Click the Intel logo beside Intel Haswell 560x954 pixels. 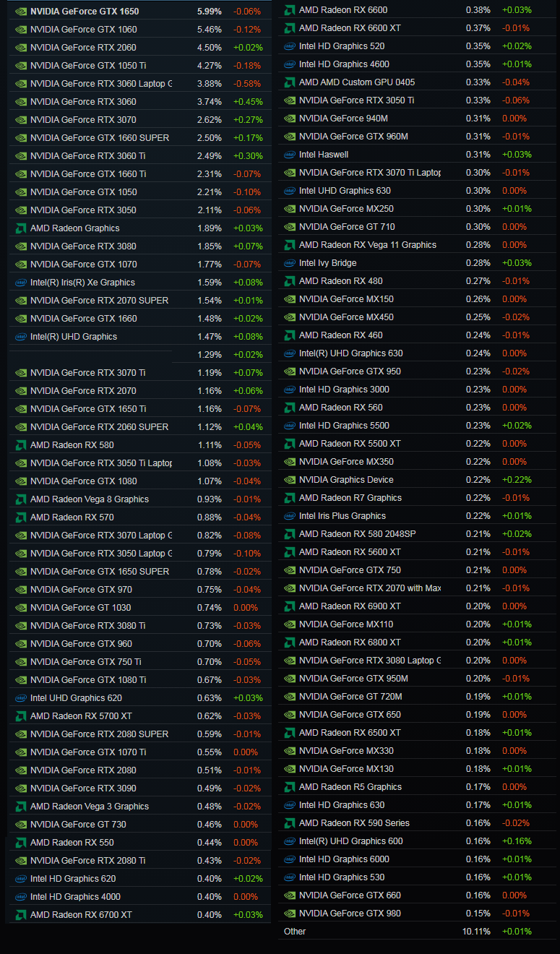coord(290,155)
